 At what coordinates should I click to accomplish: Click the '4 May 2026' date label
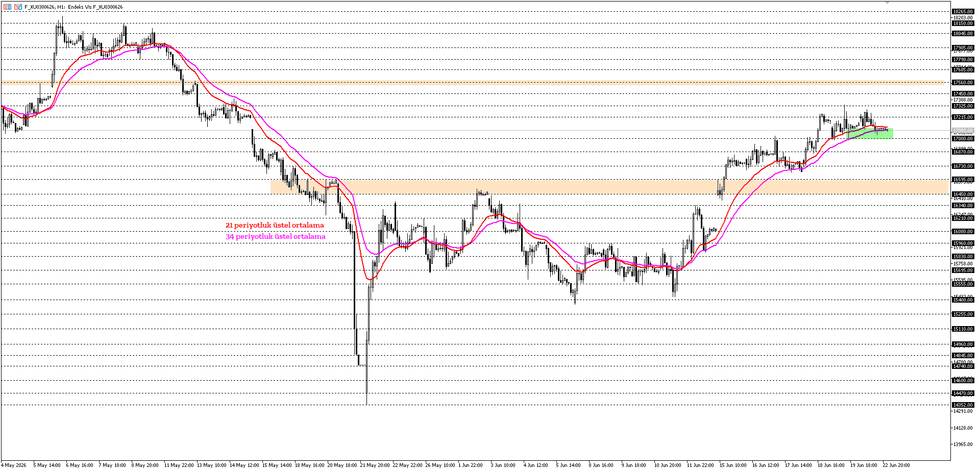[x=14, y=465]
